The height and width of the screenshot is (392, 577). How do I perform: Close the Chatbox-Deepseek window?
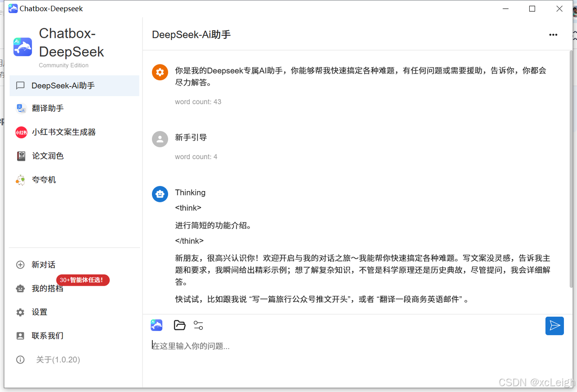[559, 9]
